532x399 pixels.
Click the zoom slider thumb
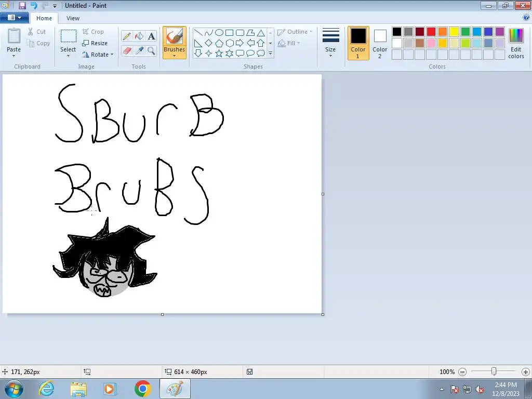pyautogui.click(x=494, y=371)
